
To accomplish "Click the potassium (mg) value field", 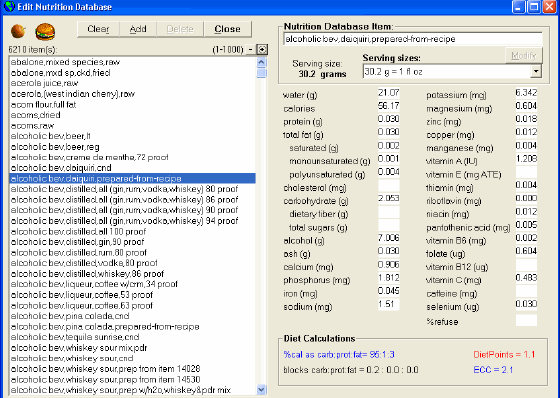I will point(526,93).
